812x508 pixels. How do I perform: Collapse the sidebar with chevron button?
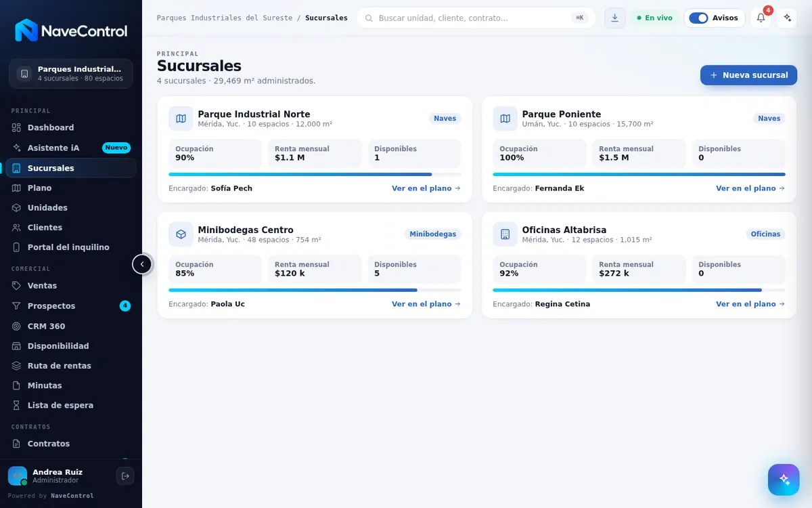(142, 264)
